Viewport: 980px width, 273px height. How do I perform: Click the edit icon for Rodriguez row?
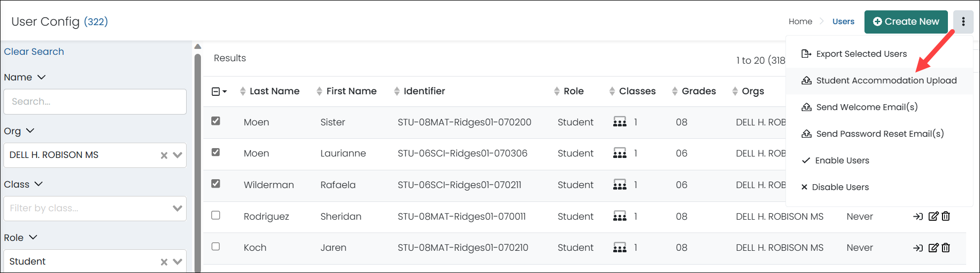933,216
